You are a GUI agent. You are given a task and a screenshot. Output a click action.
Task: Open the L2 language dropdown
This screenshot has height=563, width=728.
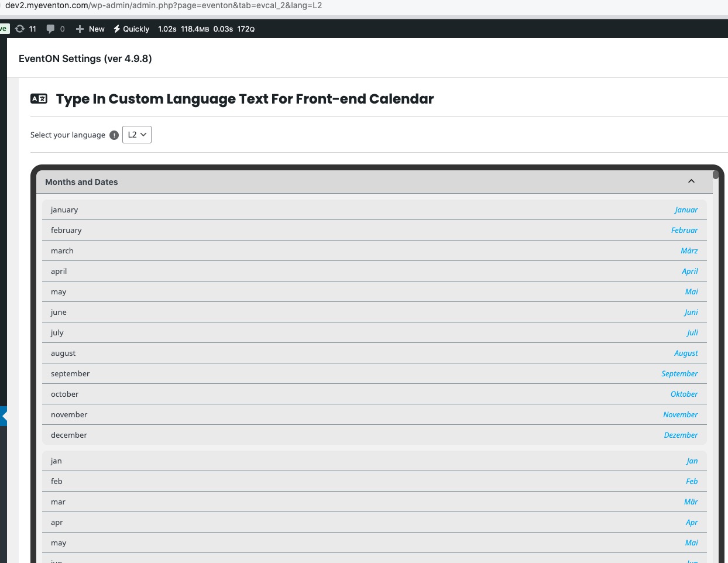(137, 135)
